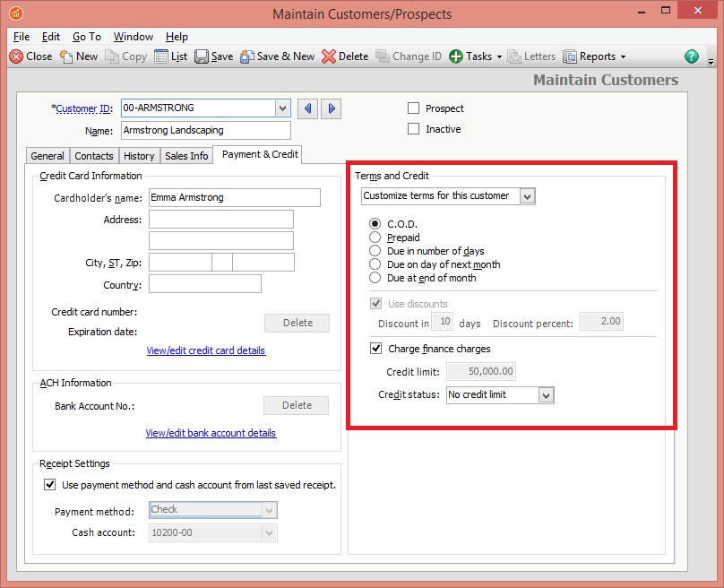This screenshot has height=588, width=724.
Task: Click the second Address line field
Action: click(x=221, y=240)
